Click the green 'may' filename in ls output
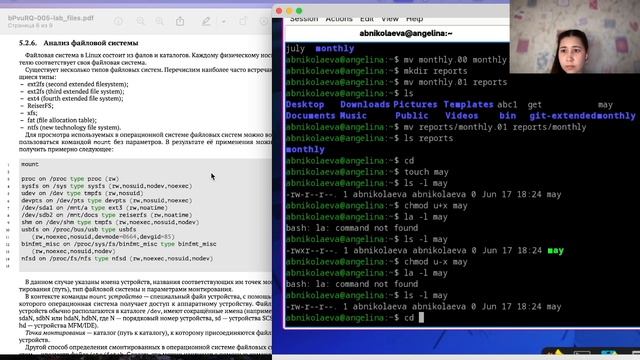Screen dimensions: 640x360 (x=556, y=250)
